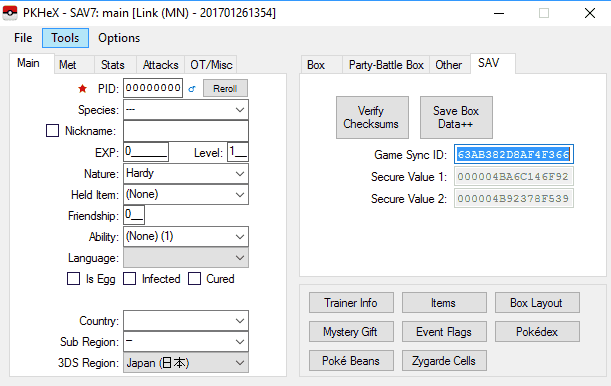Image resolution: width=611 pixels, height=386 pixels.
Task: Open the disabled Language dropdown
Action: tap(186, 257)
